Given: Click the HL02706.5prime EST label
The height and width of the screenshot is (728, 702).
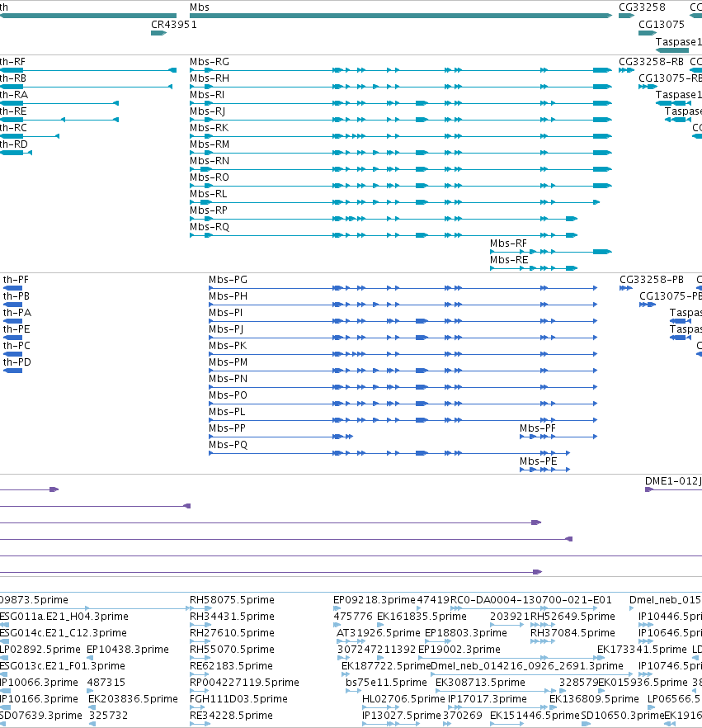Looking at the screenshot, I should pyautogui.click(x=403, y=699).
